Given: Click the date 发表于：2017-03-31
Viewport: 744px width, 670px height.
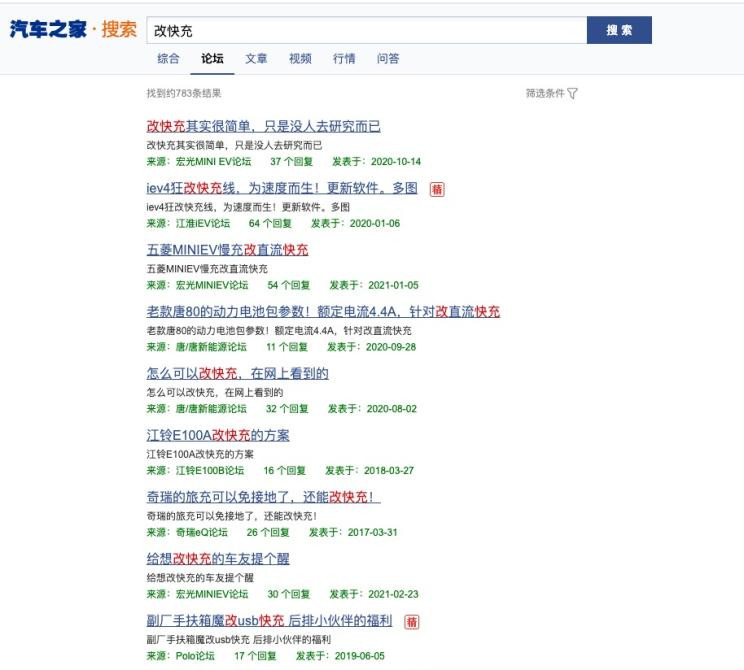Looking at the screenshot, I should [x=353, y=532].
